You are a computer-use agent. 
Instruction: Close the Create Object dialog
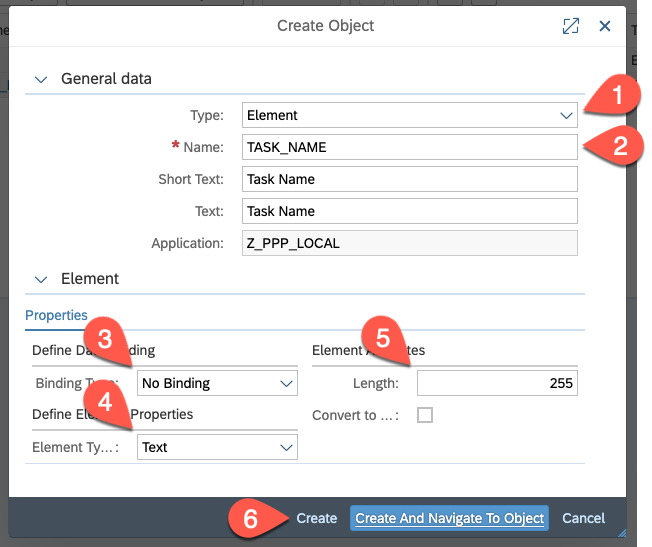(x=605, y=27)
